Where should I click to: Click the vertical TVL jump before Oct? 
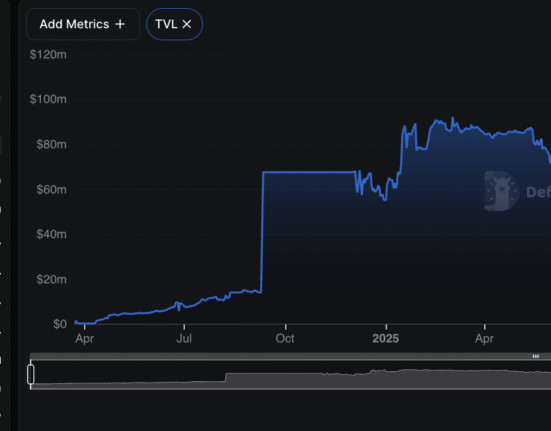click(x=262, y=232)
